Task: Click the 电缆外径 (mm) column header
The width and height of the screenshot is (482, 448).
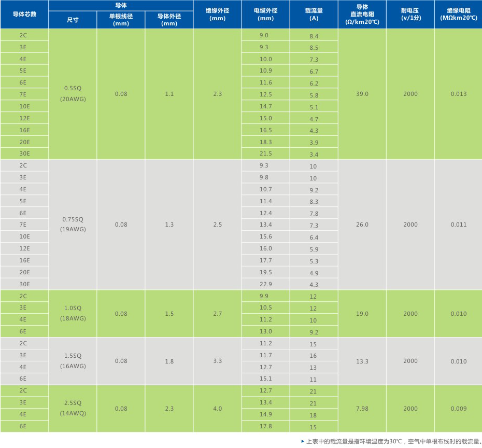Action: (265, 14)
